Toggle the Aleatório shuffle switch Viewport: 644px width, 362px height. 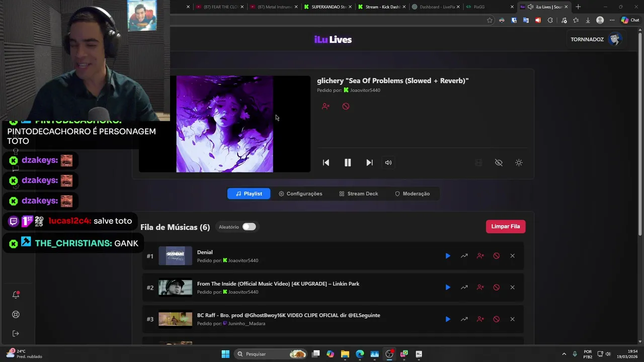point(249,227)
